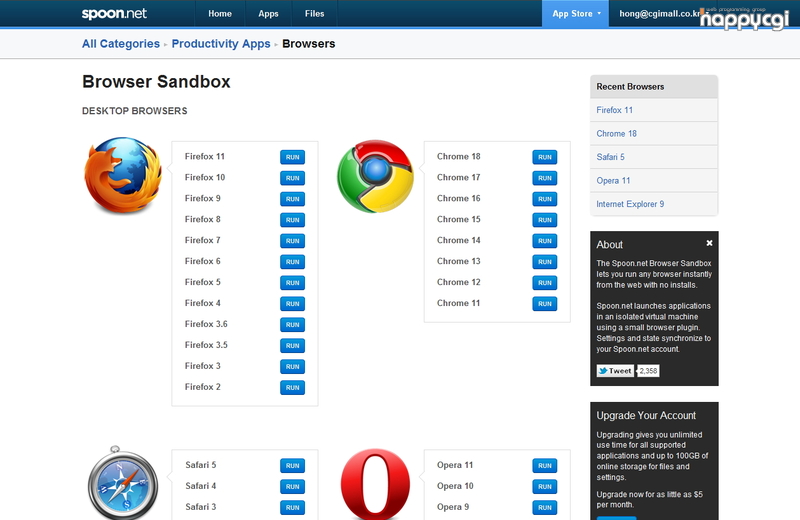Click the Opera 10 label text

point(455,486)
